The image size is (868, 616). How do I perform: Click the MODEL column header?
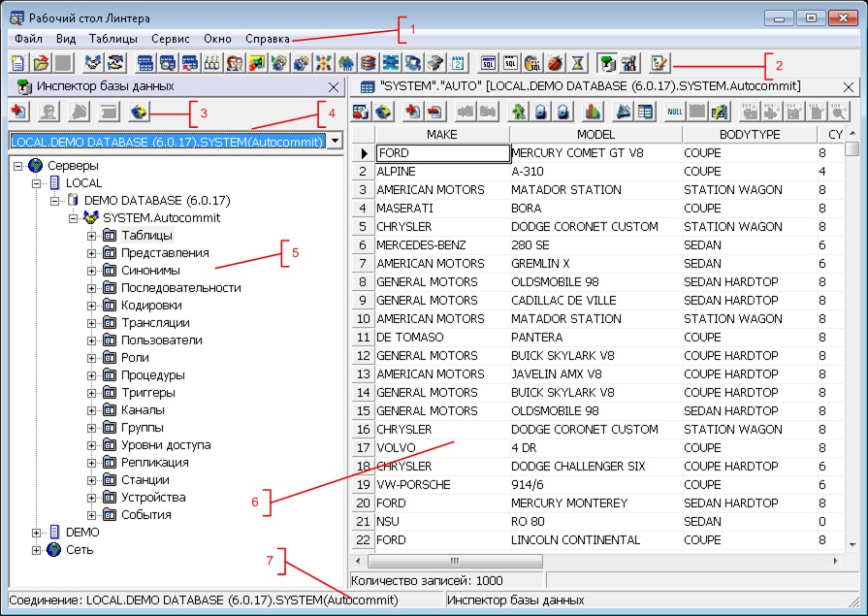(x=596, y=135)
